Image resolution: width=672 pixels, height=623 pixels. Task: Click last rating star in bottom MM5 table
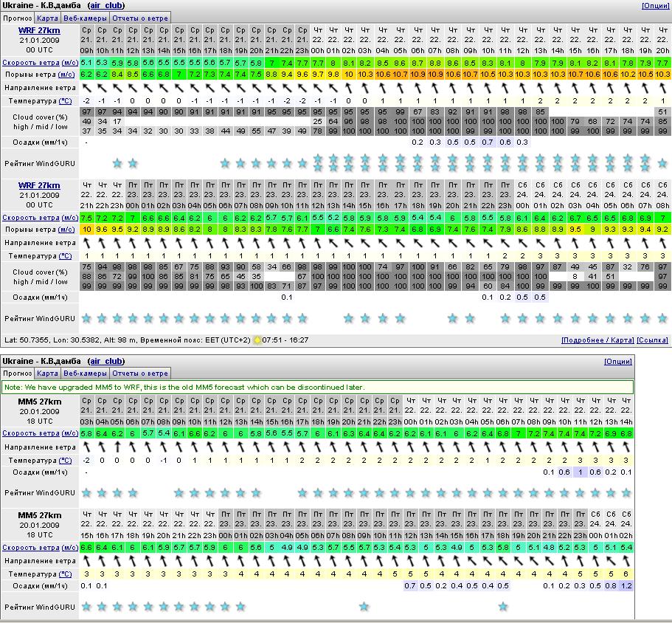[x=503, y=607]
